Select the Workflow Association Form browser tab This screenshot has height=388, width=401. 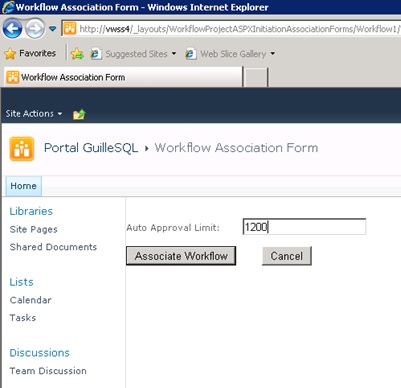tap(123, 77)
